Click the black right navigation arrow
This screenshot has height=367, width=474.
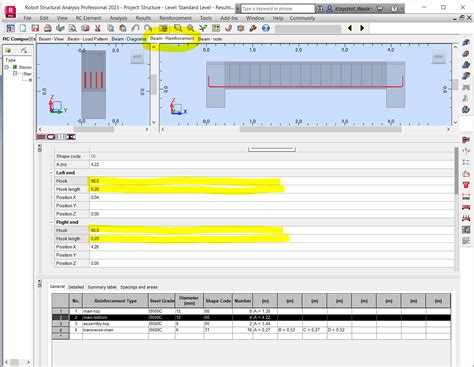(x=362, y=28)
